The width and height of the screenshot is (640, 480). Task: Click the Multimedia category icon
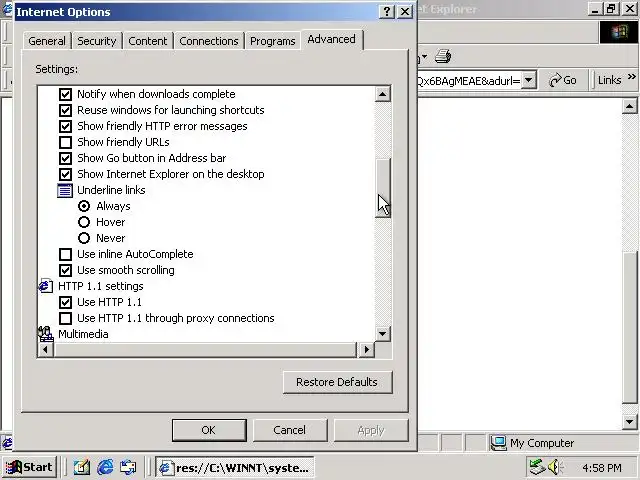pos(46,334)
